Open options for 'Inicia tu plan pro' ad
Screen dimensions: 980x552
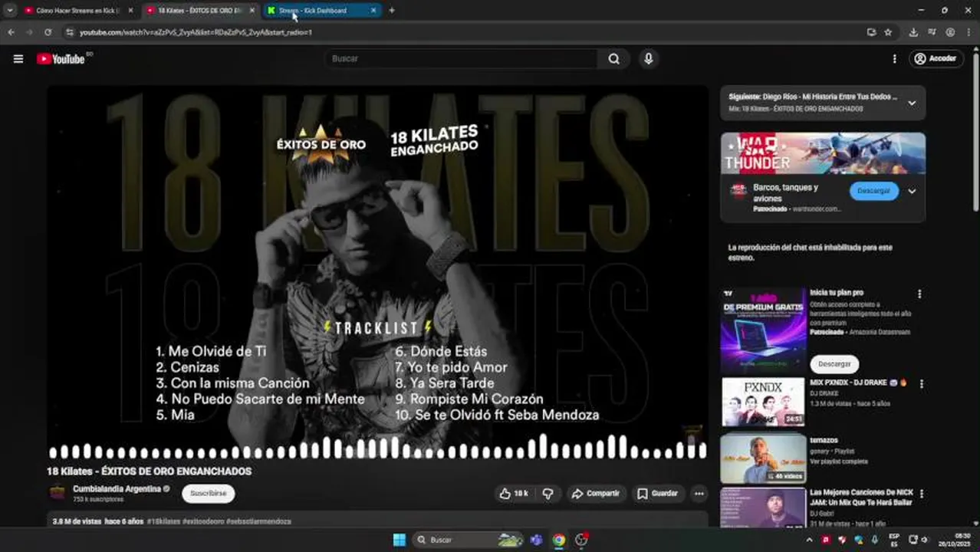pyautogui.click(x=919, y=294)
